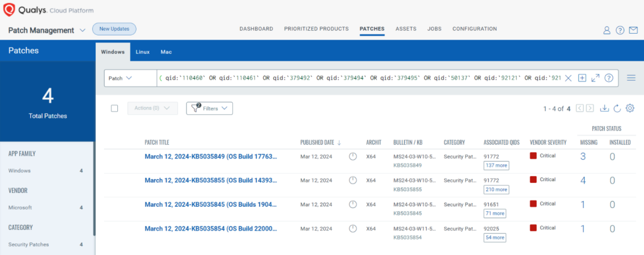The width and height of the screenshot is (644, 255).
Task: Select the Windows tab
Action: click(113, 52)
